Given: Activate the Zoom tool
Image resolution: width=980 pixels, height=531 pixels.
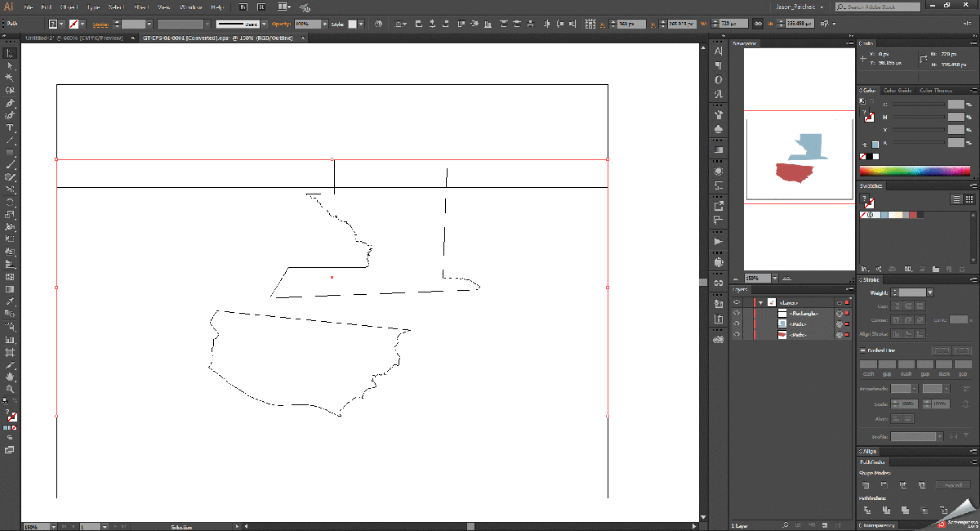Looking at the screenshot, I should point(10,390).
